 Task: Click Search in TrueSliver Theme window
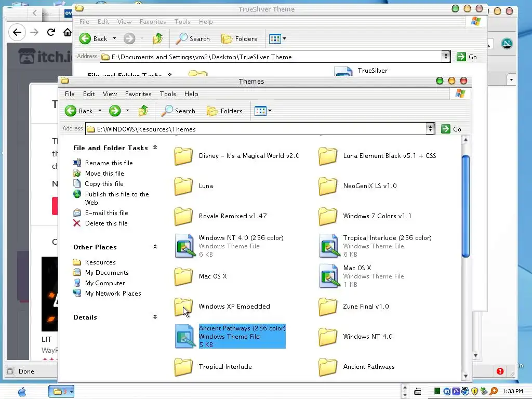click(x=193, y=38)
